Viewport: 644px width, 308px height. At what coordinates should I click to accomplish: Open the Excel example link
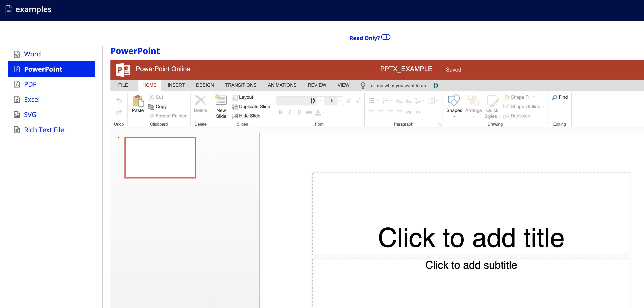pyautogui.click(x=32, y=100)
